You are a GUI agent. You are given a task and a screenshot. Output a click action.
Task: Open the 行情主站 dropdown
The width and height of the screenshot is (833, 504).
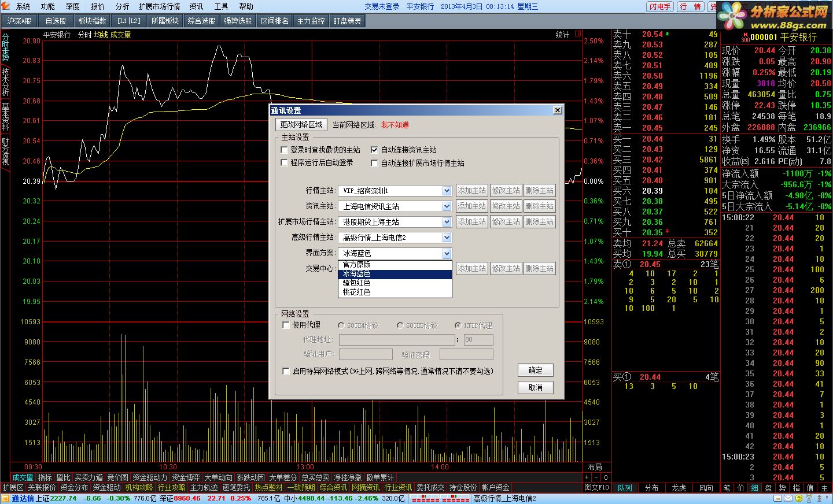click(x=447, y=191)
